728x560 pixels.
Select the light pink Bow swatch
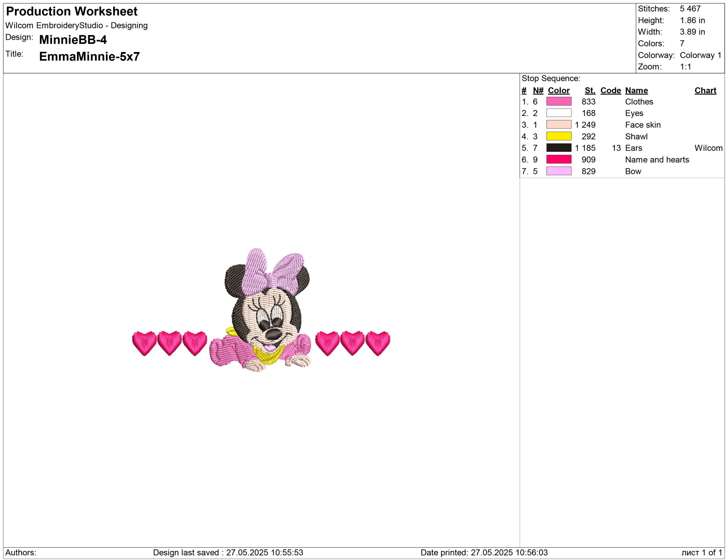(x=559, y=171)
